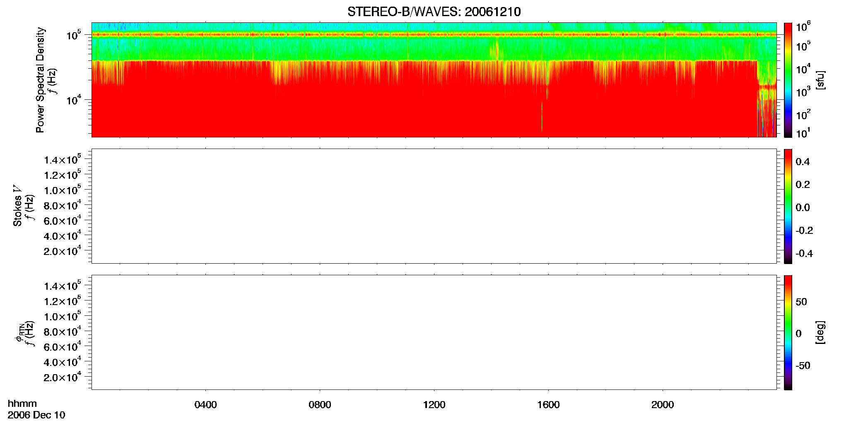Click the power spectral density color bar
Screen dimensions: 868x447
pos(788,80)
